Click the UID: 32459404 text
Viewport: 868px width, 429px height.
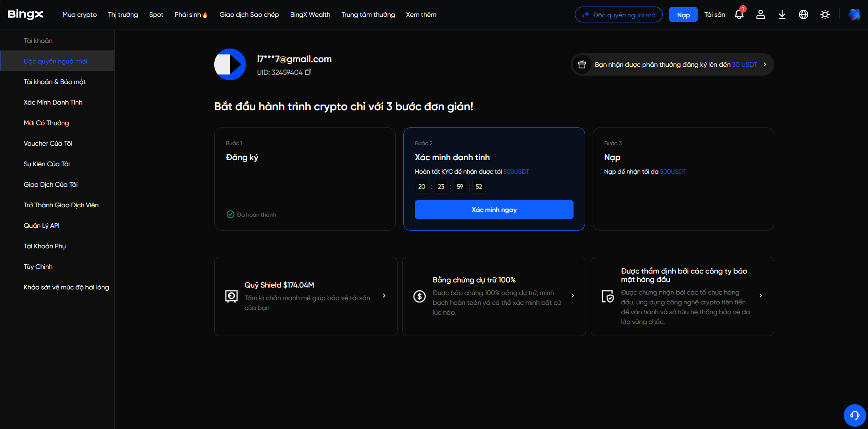pyautogui.click(x=280, y=72)
